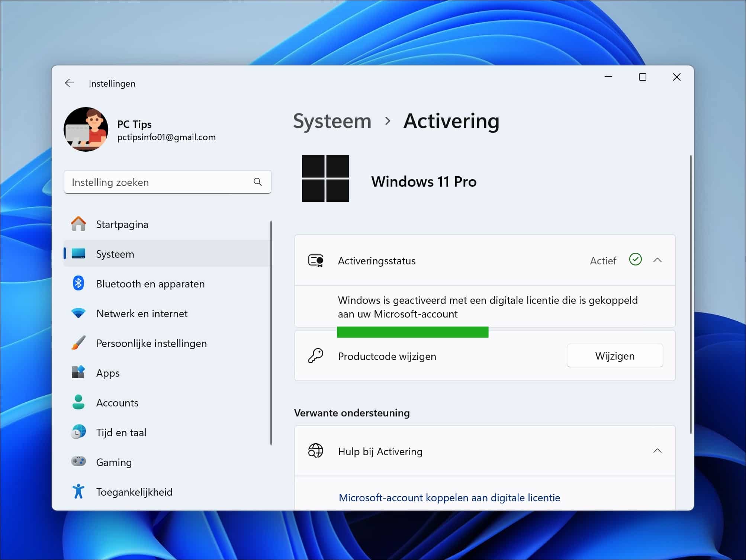Open the PC Tips account profile picture

(x=86, y=129)
